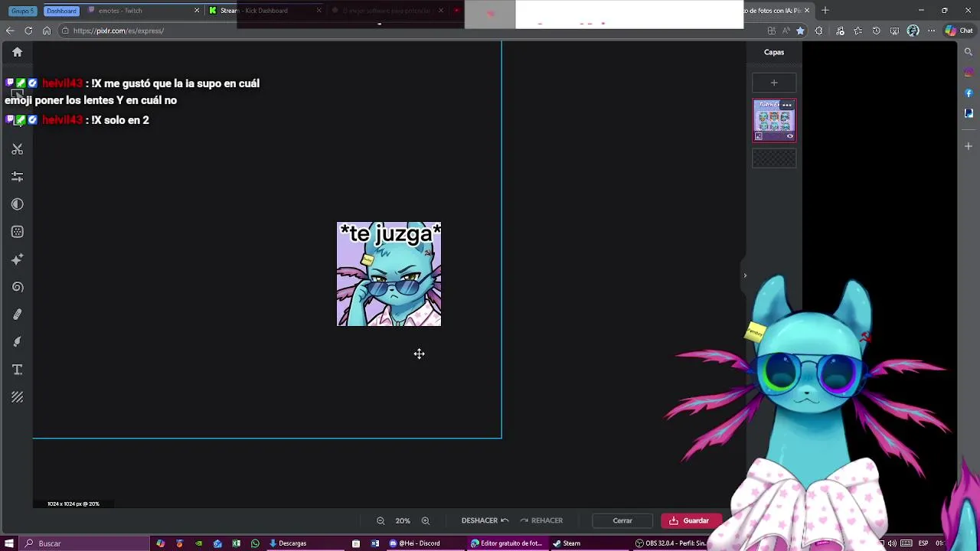980x551 pixels.
Task: Open the browser three-dots settings menu
Action: 932,31
